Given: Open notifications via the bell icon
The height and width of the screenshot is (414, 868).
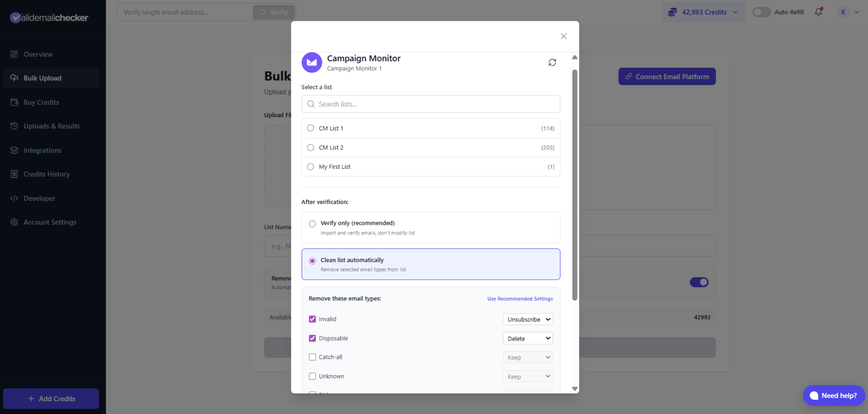Looking at the screenshot, I should (x=818, y=12).
